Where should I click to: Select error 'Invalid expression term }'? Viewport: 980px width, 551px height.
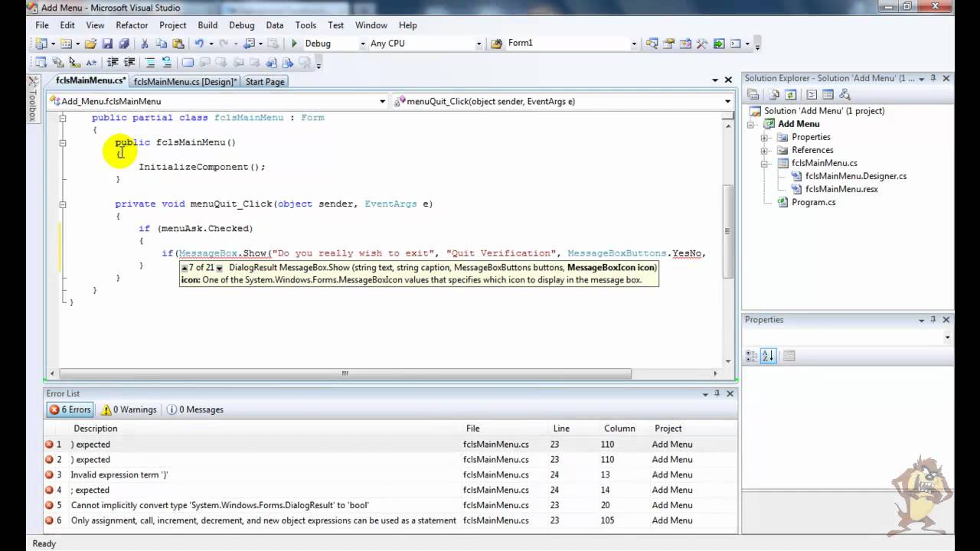(x=390, y=474)
